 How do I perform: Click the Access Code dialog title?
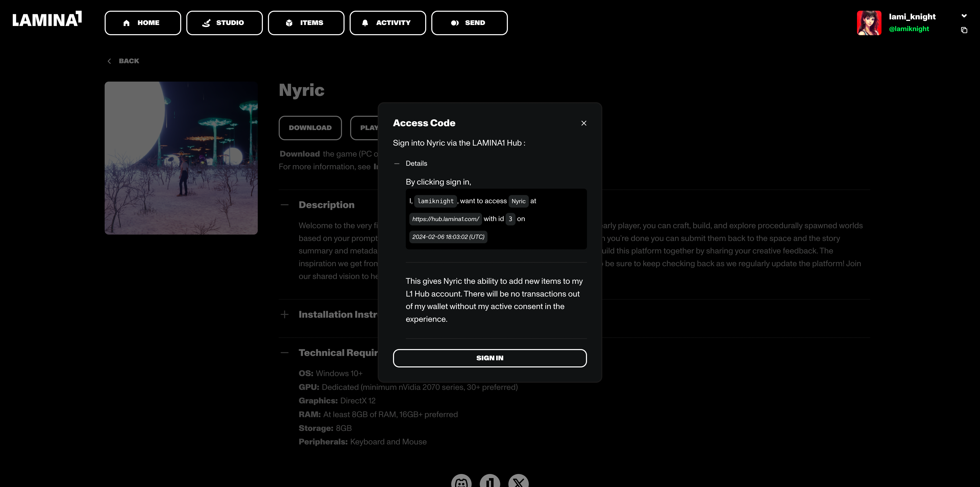(x=424, y=123)
